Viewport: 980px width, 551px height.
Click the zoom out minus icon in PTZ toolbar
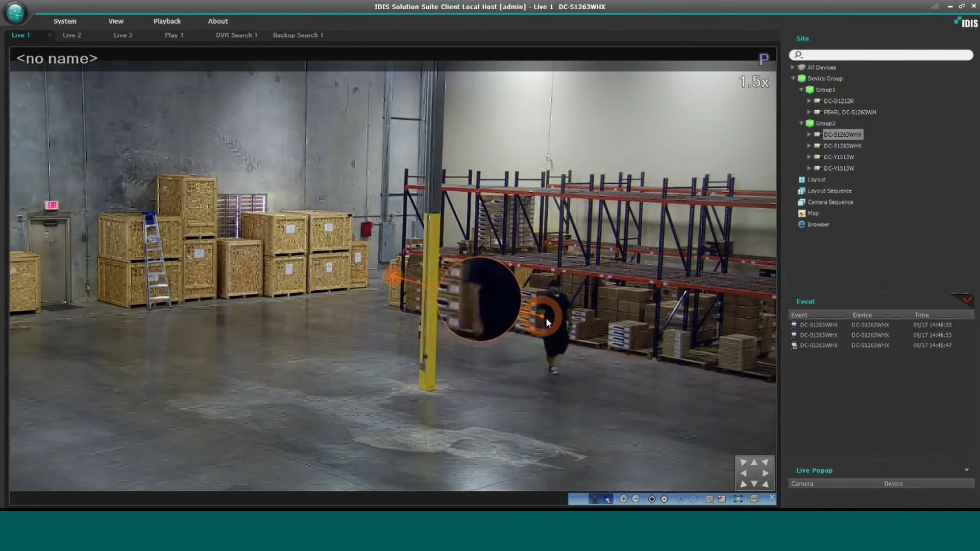point(635,499)
